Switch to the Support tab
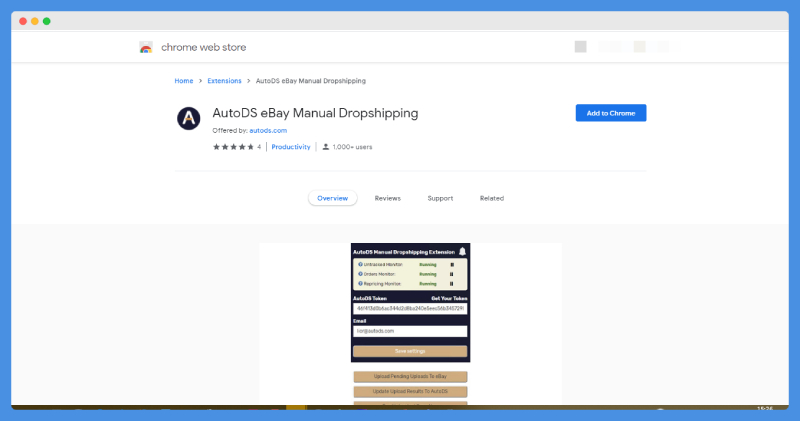This screenshot has width=800, height=421. [x=440, y=198]
